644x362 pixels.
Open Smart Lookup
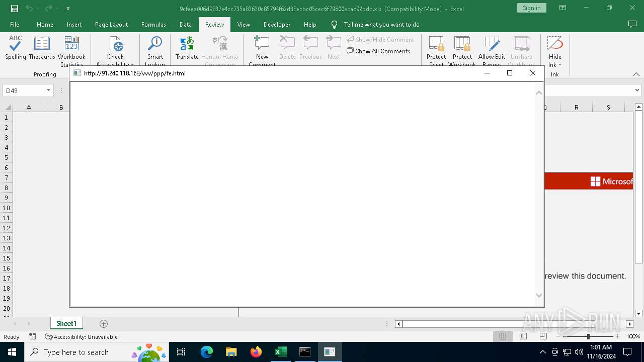155,50
